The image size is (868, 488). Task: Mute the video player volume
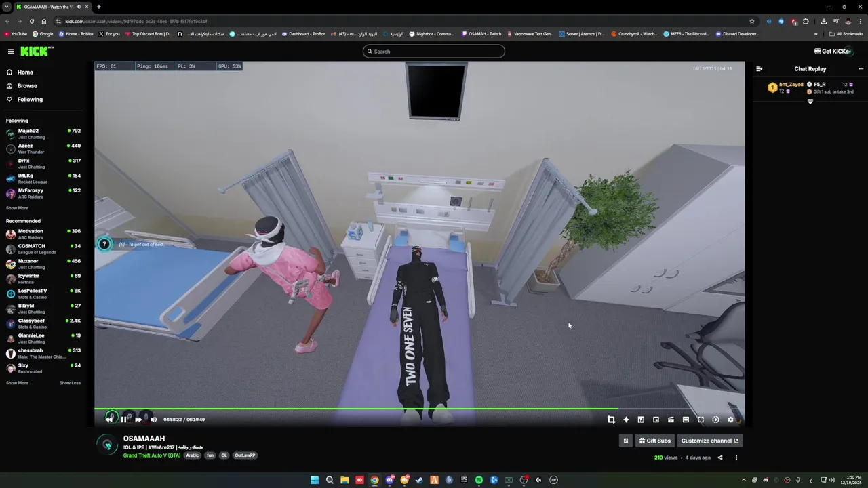pyautogui.click(x=153, y=420)
